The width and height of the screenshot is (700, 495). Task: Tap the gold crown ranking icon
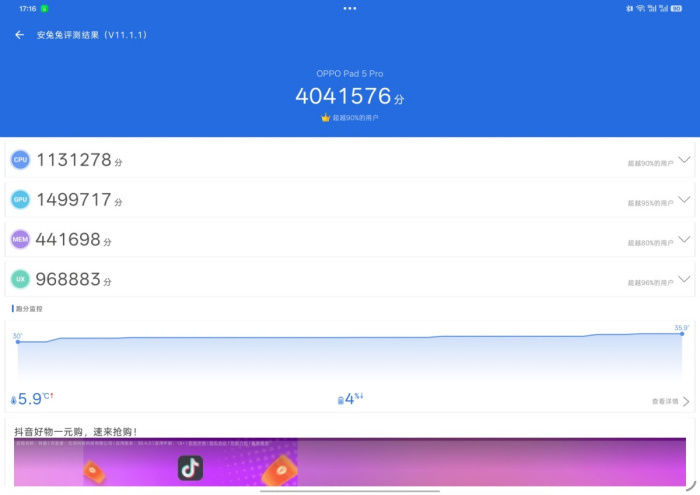point(325,117)
